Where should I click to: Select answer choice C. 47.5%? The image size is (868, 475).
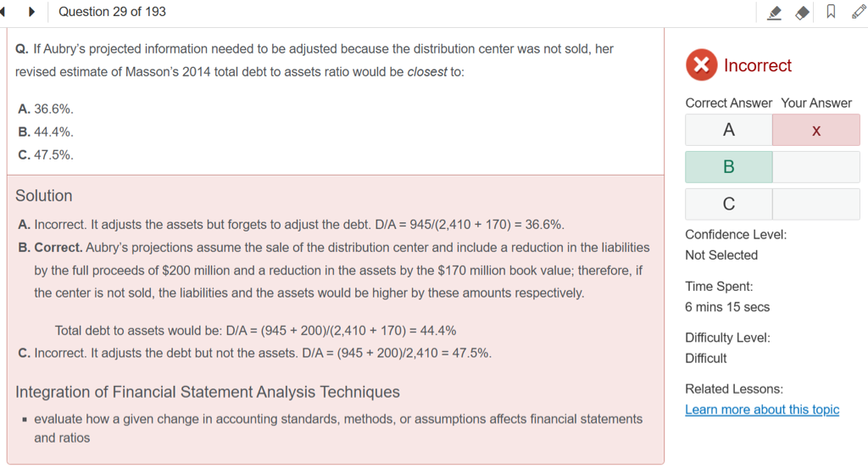[x=46, y=155]
